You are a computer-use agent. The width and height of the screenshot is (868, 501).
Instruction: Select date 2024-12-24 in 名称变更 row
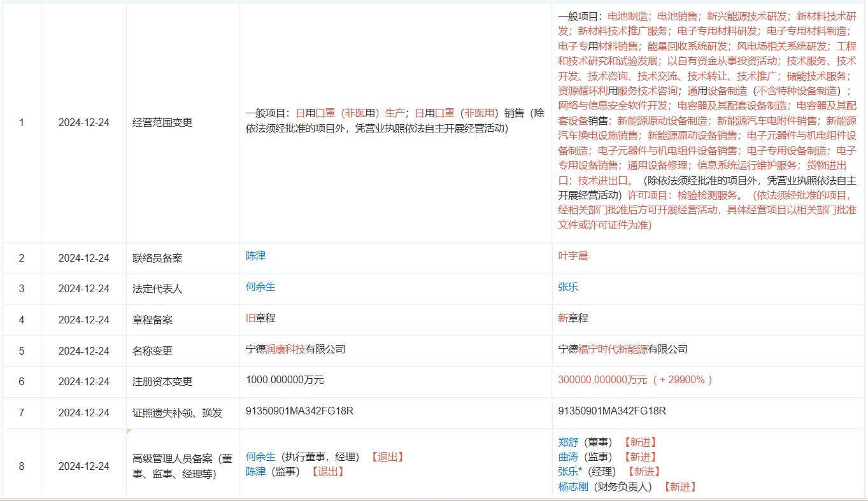pyautogui.click(x=83, y=351)
